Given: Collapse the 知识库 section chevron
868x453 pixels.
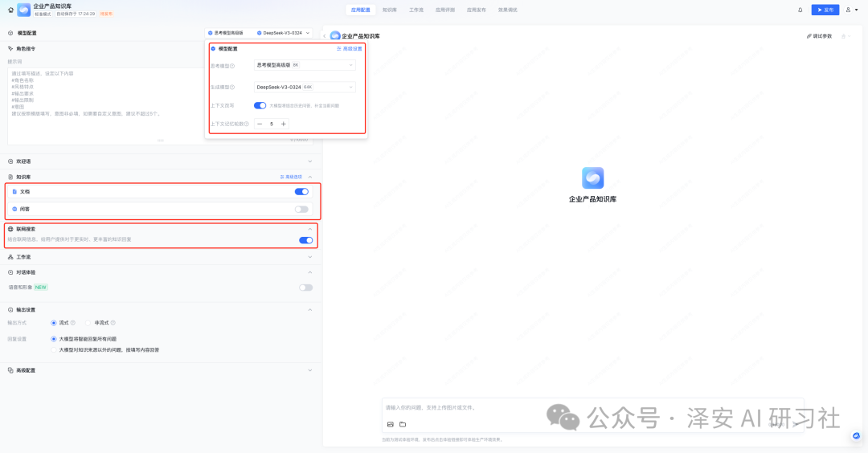Looking at the screenshot, I should click(x=310, y=177).
